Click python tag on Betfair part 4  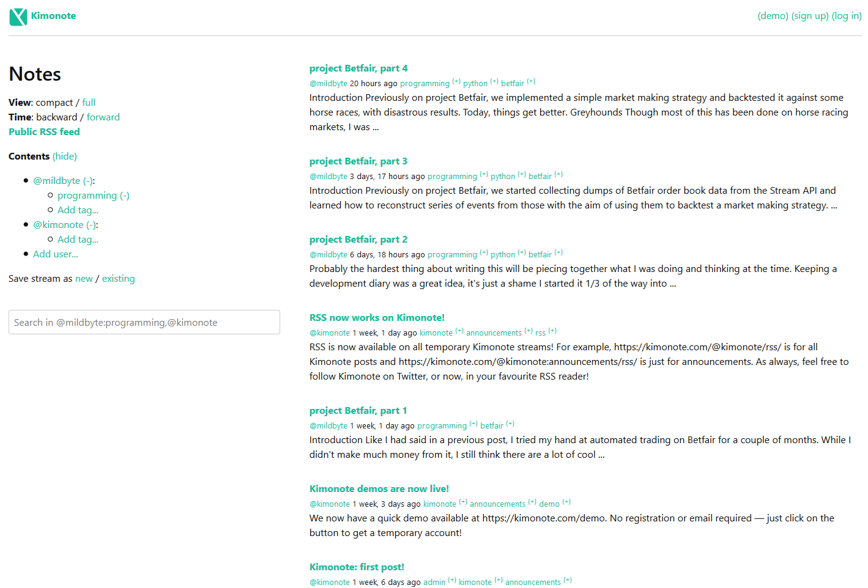[475, 84]
